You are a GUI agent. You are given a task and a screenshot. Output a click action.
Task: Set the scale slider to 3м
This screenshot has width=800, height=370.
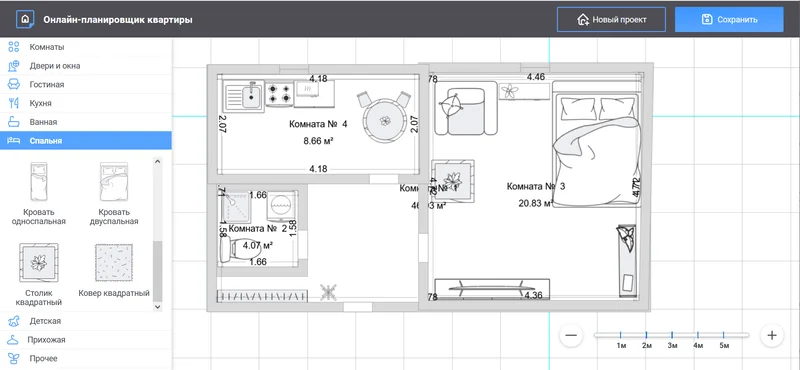672,335
